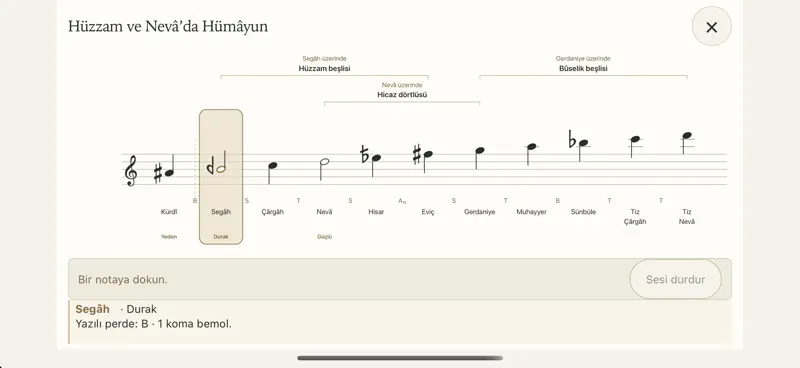
Task: Tap the Tiz Nevâ highest note
Action: [687, 136]
